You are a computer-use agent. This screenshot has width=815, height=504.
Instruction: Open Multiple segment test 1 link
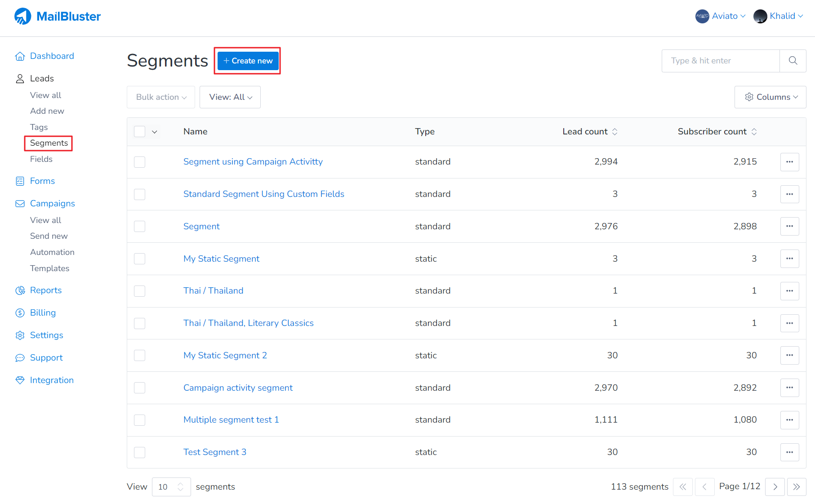pos(231,420)
